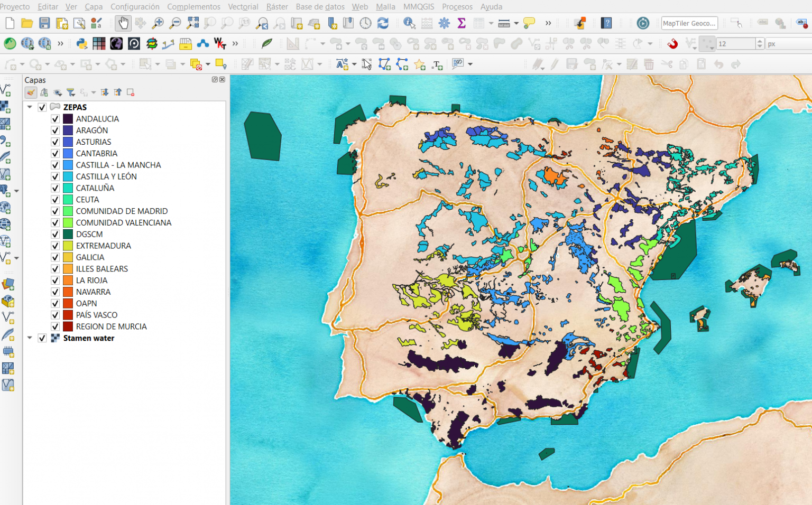Screen dimensions: 812x505
Task: Select the Zoom In tool
Action: tap(159, 23)
